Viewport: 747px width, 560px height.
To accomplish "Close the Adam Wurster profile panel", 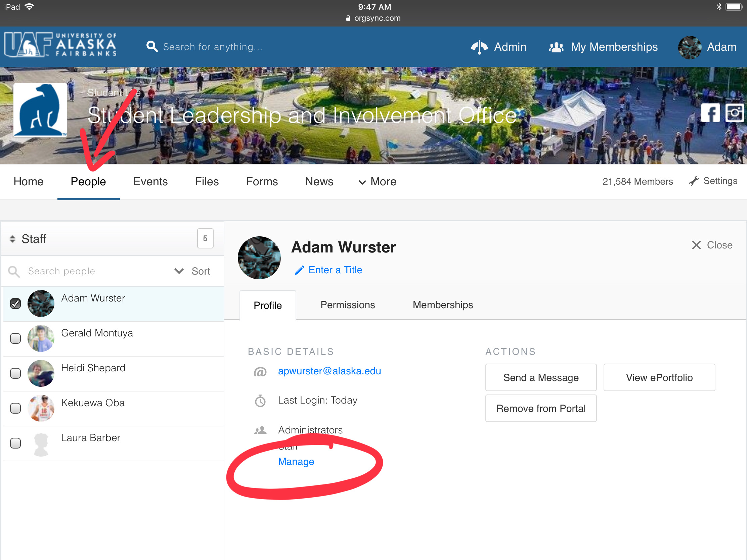I will click(712, 245).
